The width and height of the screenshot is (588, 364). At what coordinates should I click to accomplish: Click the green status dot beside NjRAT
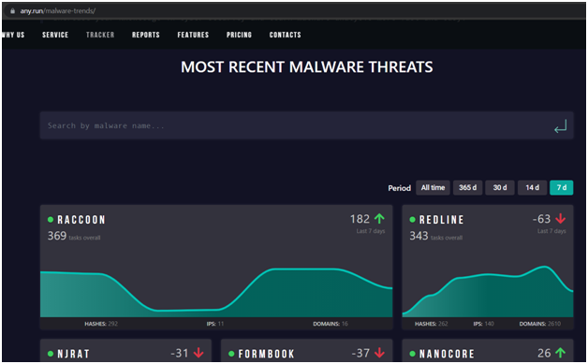click(51, 354)
